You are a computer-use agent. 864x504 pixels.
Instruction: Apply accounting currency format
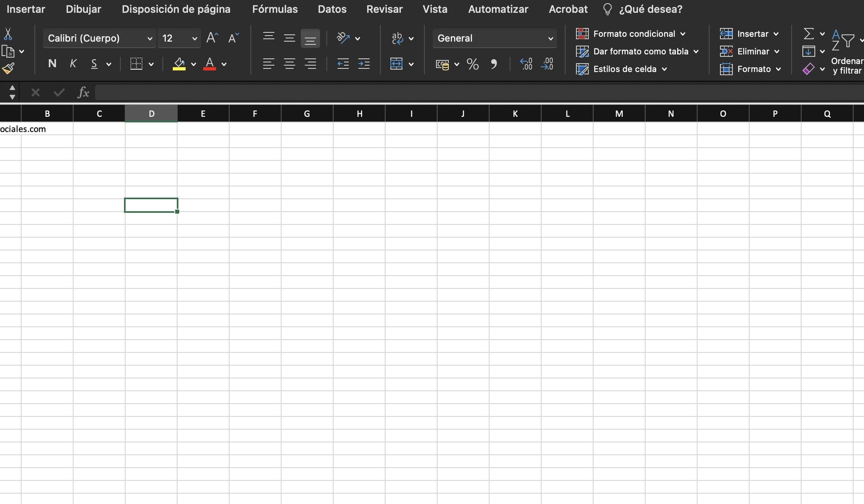[442, 64]
